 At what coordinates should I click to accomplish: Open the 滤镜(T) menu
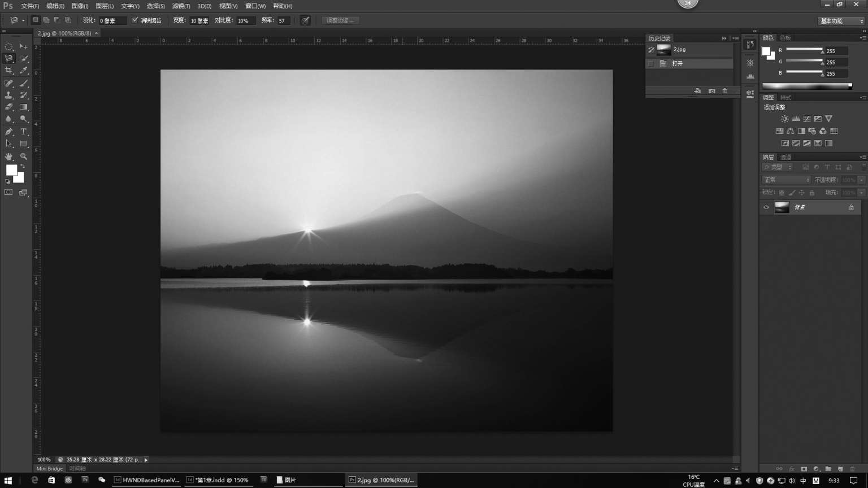pyautogui.click(x=181, y=6)
